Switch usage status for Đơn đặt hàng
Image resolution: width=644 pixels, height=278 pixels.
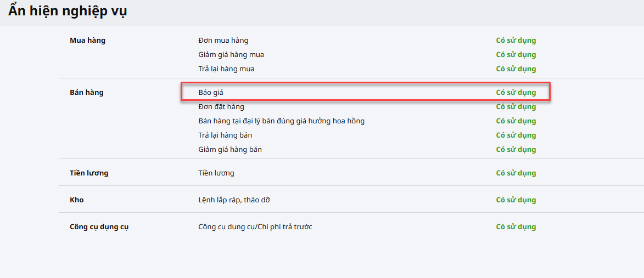point(516,107)
